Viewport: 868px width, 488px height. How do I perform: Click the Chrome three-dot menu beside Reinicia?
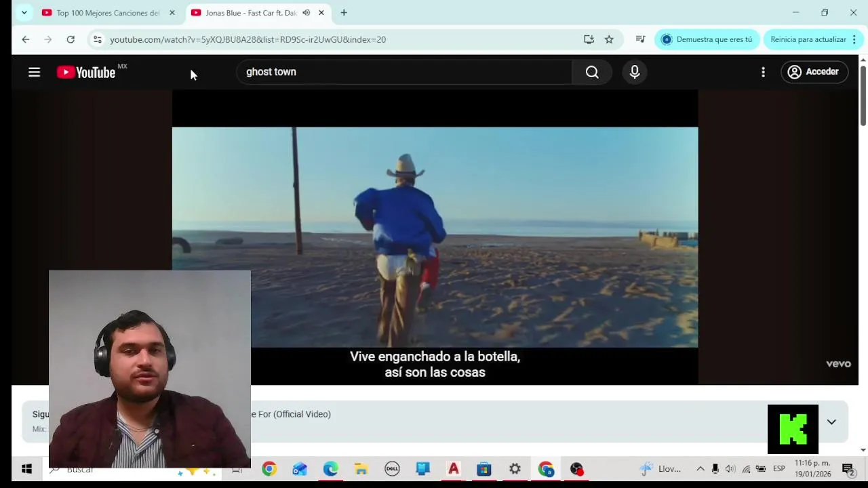pyautogui.click(x=854, y=39)
